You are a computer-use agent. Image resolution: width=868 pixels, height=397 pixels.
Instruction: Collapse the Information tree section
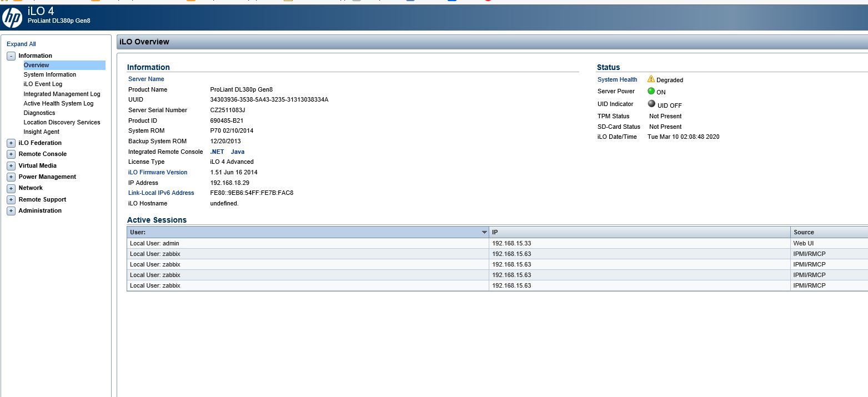coord(11,56)
